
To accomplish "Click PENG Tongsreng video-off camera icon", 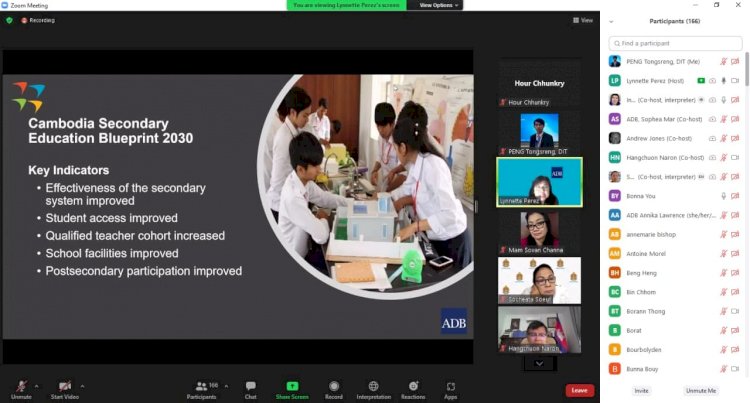I will click(735, 62).
